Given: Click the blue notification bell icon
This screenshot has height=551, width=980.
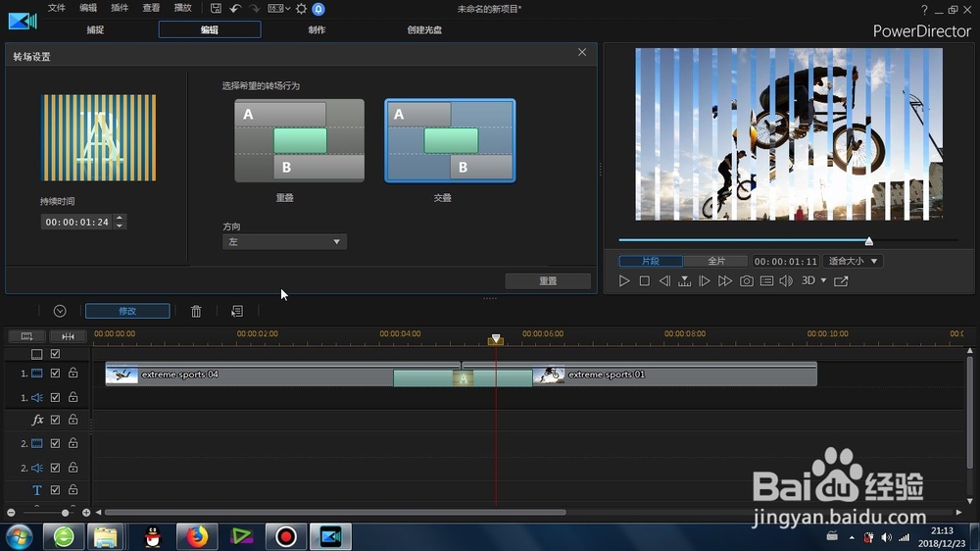Looking at the screenshot, I should coord(318,9).
